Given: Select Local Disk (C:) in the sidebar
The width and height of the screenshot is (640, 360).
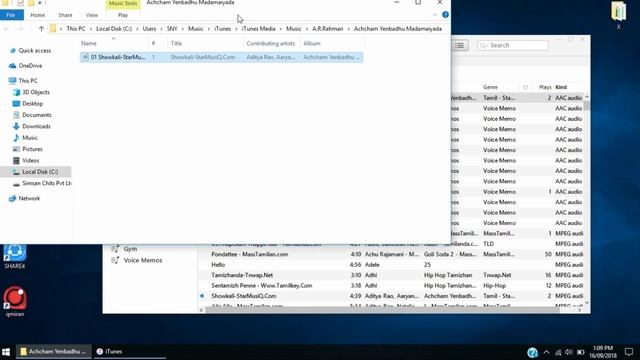Looking at the screenshot, I should [36, 172].
